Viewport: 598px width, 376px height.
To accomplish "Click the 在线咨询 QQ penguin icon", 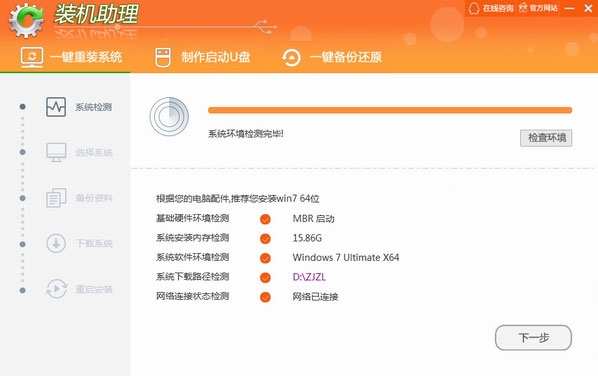I will point(474,8).
